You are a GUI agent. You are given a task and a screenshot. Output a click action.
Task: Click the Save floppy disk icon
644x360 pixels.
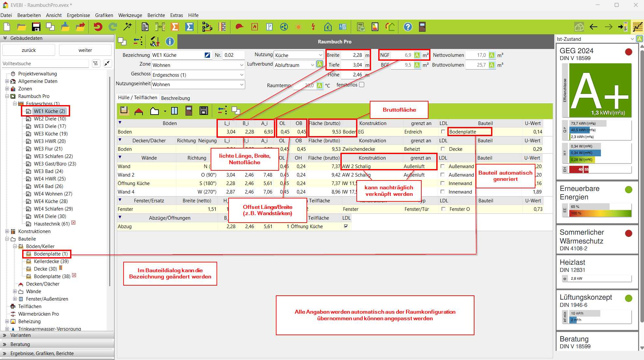click(x=36, y=27)
